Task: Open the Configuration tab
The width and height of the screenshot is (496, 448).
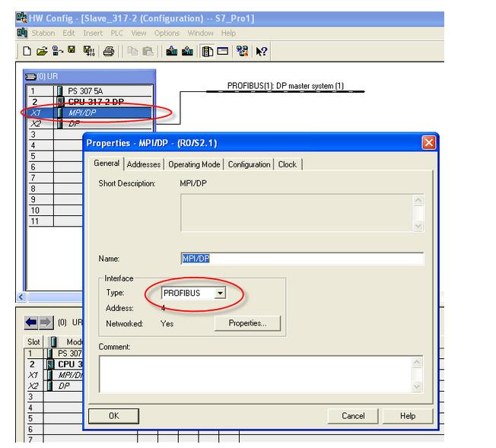Action: [x=249, y=164]
